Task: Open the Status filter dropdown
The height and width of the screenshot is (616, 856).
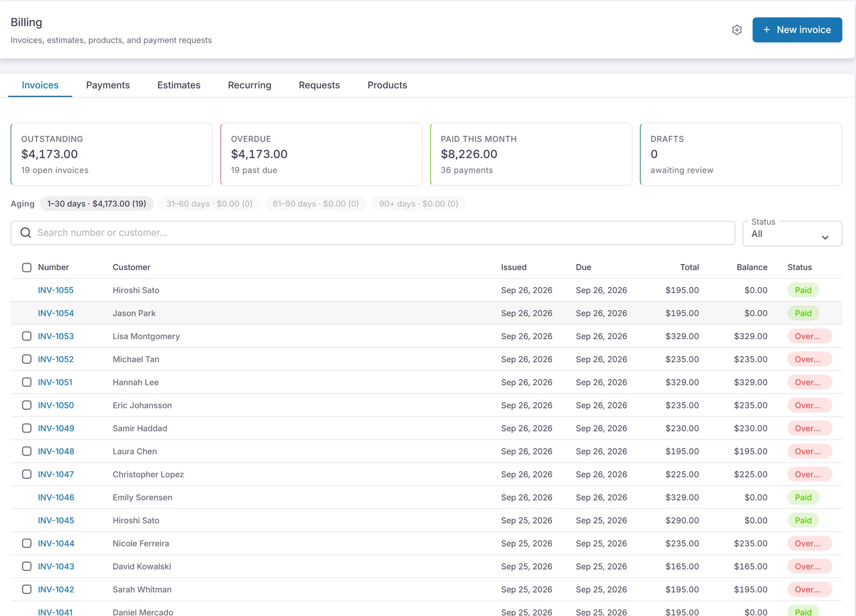Action: (x=792, y=234)
